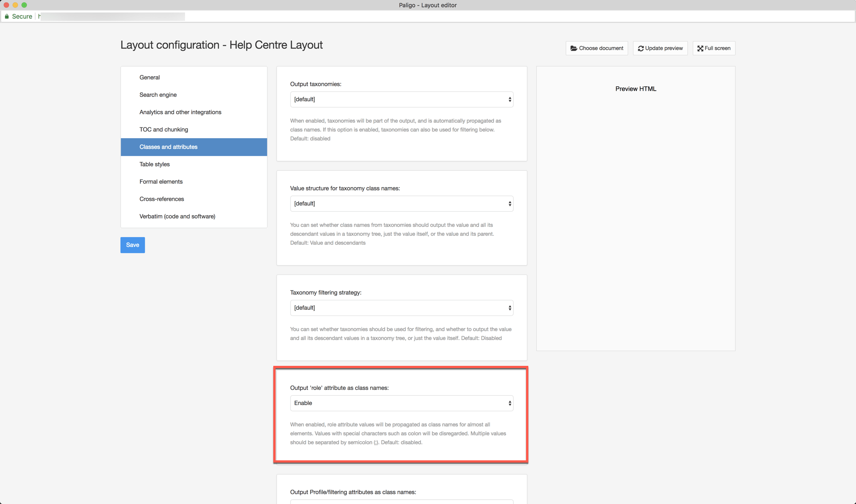Open the Value structure for taxonomy dropdown
This screenshot has height=504, width=856.
(401, 204)
